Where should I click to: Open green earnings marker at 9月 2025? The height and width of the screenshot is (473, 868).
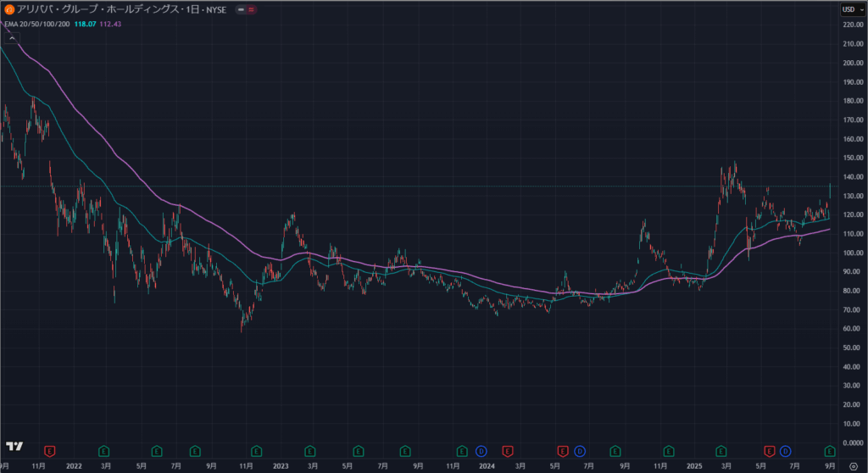(830, 452)
